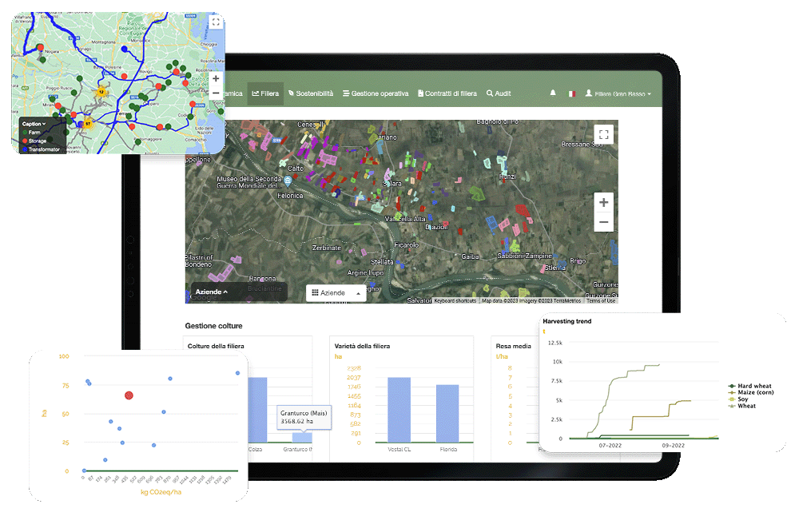
Task: Enter fullscreen mode on the satellite map
Action: pos(603,135)
